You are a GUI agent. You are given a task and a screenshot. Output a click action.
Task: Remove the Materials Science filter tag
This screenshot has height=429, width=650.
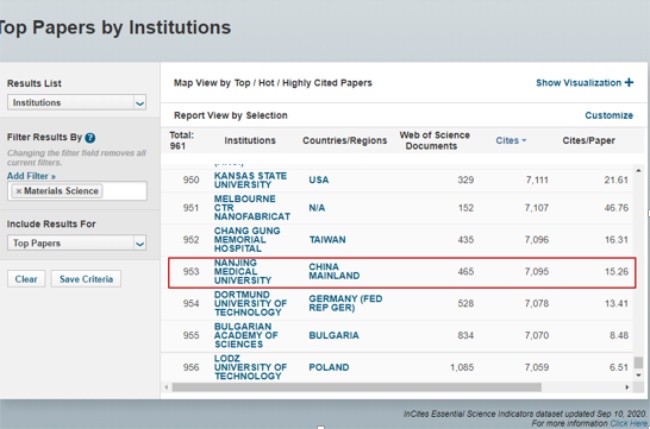[19, 191]
